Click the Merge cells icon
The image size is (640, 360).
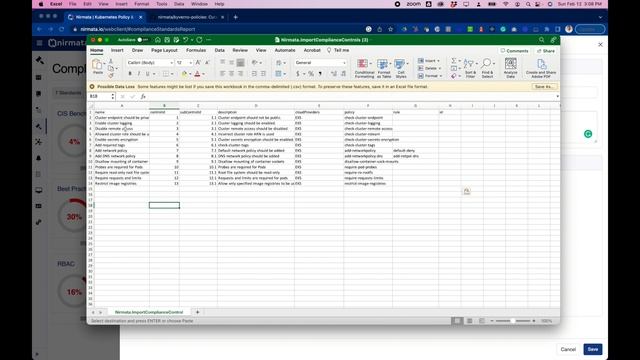[278, 74]
